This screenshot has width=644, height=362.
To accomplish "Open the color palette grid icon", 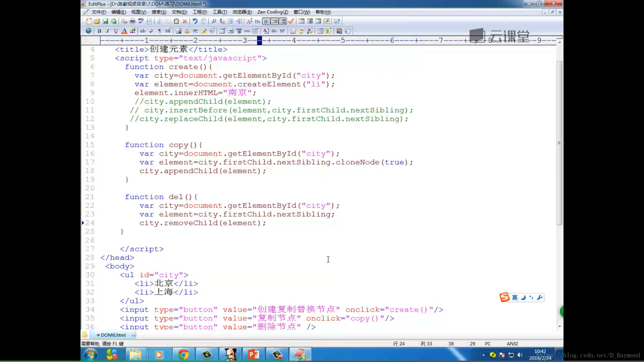I will coord(132,31).
